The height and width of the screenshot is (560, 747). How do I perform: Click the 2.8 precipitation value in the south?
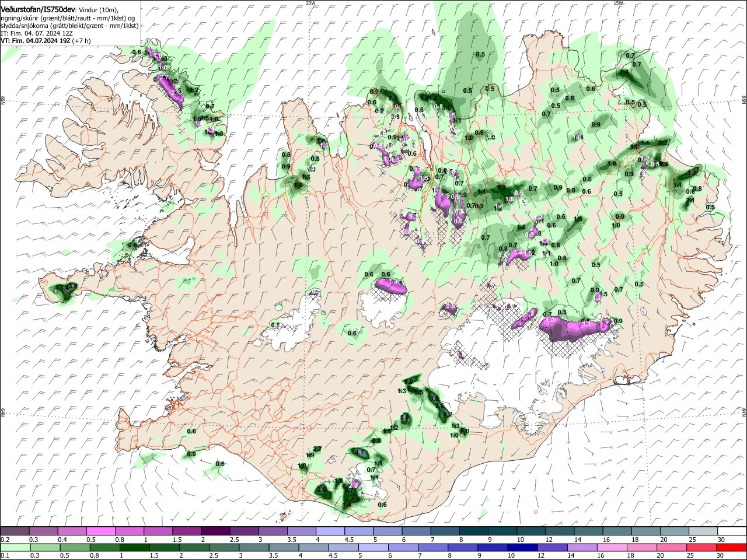pyautogui.click(x=322, y=489)
